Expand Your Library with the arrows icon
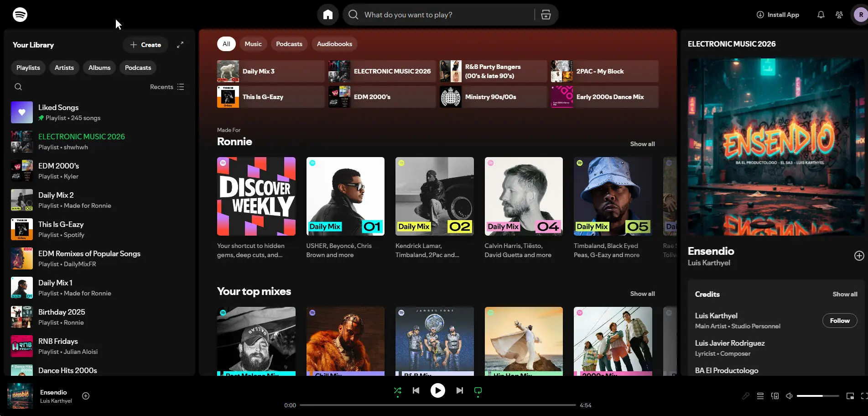The image size is (868, 416). [x=180, y=45]
